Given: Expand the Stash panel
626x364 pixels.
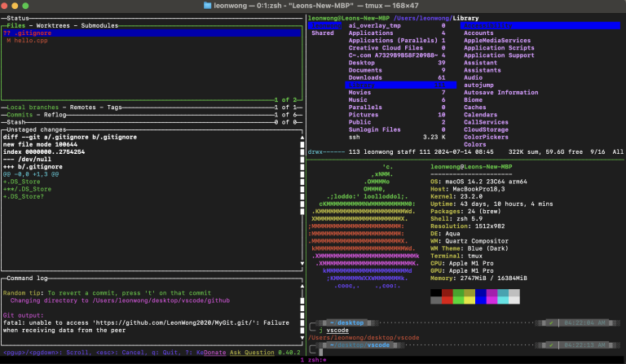Looking at the screenshot, I should pyautogui.click(x=16, y=121).
